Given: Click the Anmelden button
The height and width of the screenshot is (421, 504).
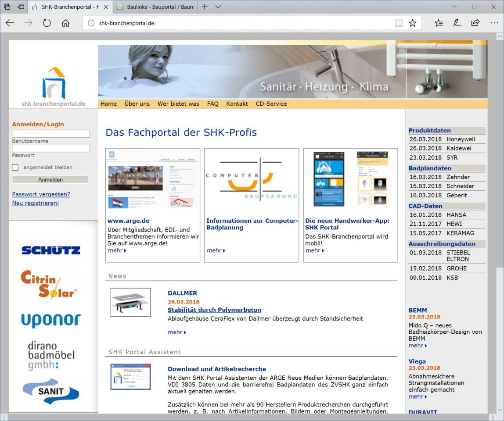Looking at the screenshot, I should tap(50, 179).
